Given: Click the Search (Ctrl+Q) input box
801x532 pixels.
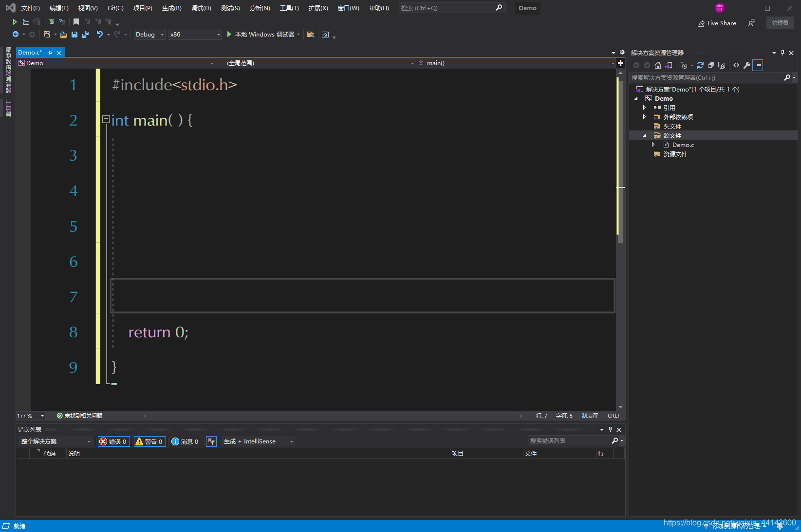Looking at the screenshot, I should click(451, 8).
